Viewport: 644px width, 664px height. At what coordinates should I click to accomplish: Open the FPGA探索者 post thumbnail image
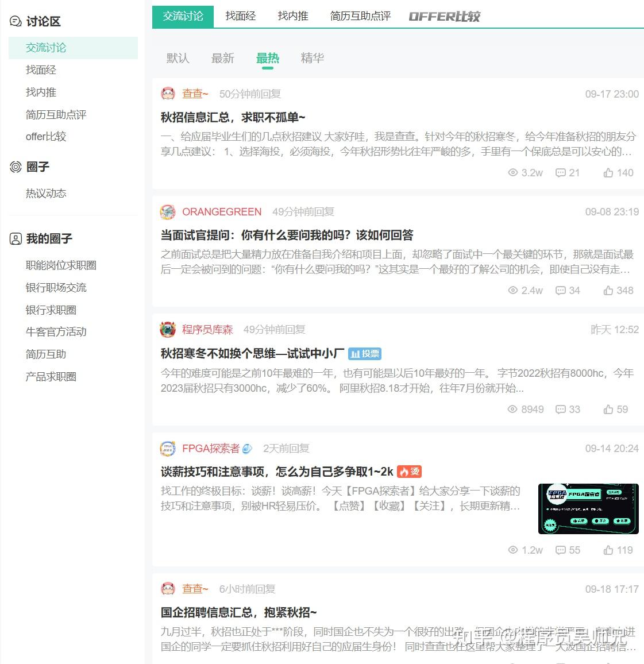coord(588,509)
